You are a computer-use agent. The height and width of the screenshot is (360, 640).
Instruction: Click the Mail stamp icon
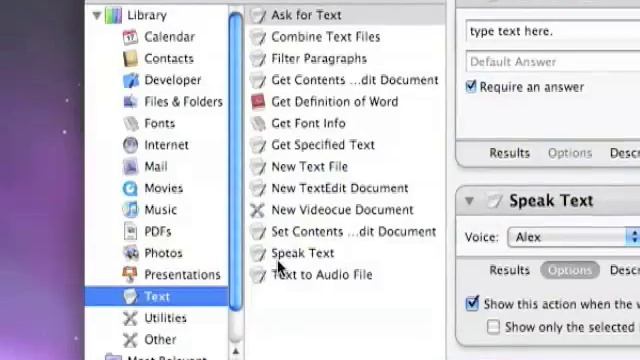[x=131, y=167]
